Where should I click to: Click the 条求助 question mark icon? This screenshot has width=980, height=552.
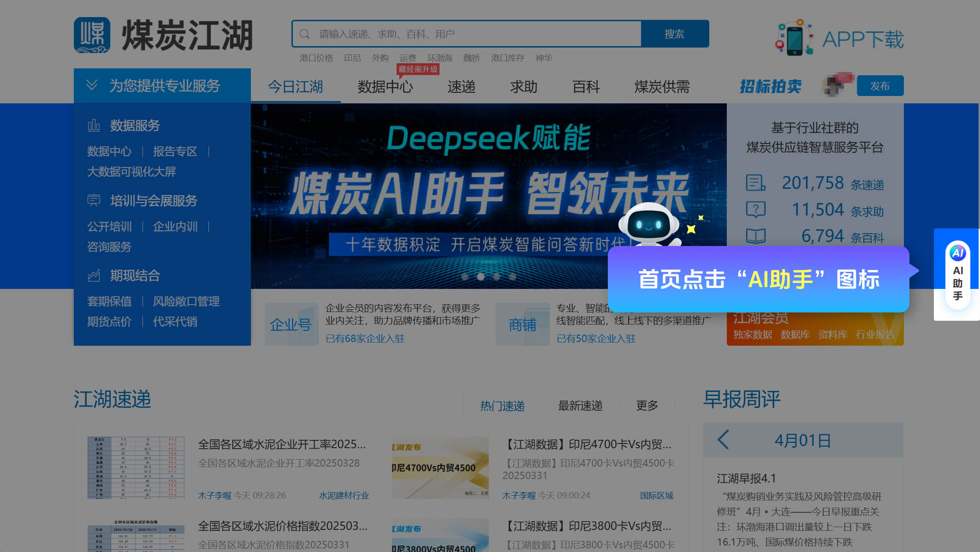tap(756, 210)
